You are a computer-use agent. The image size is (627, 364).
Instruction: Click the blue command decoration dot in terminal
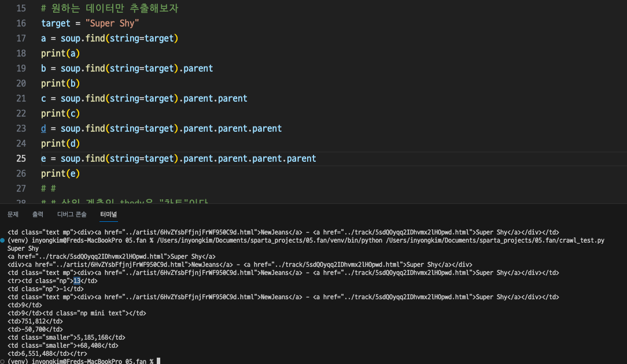click(2, 240)
